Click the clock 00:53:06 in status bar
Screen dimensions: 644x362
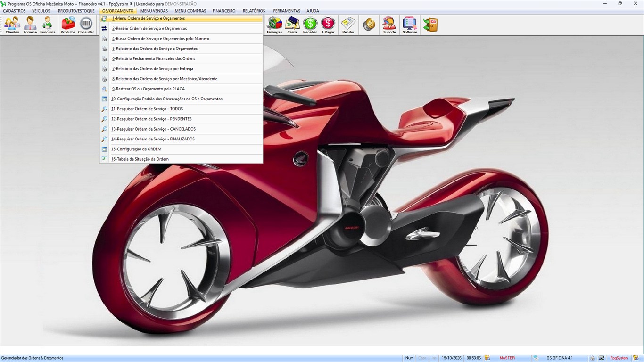point(474,358)
